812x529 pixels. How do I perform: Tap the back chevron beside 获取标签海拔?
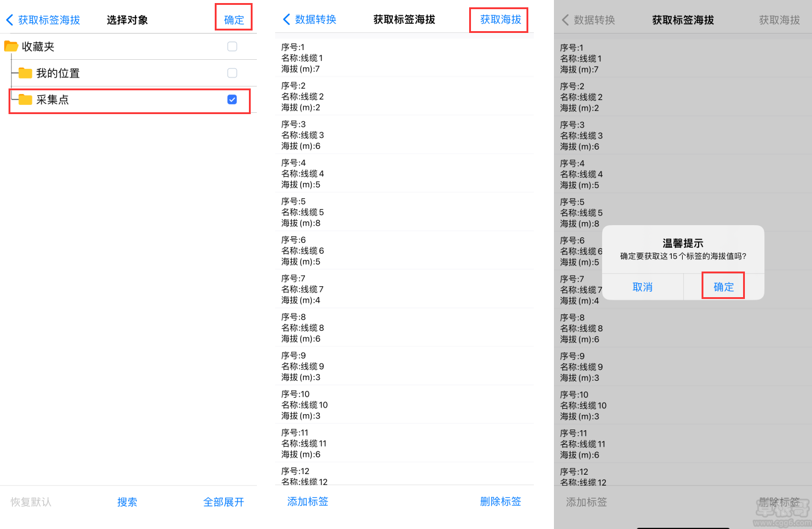9,20
